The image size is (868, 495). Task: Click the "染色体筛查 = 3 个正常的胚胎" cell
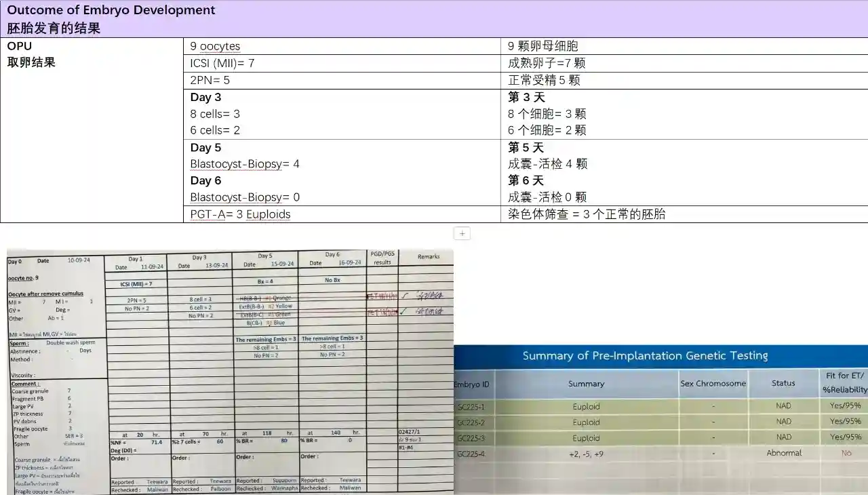pyautogui.click(x=587, y=214)
